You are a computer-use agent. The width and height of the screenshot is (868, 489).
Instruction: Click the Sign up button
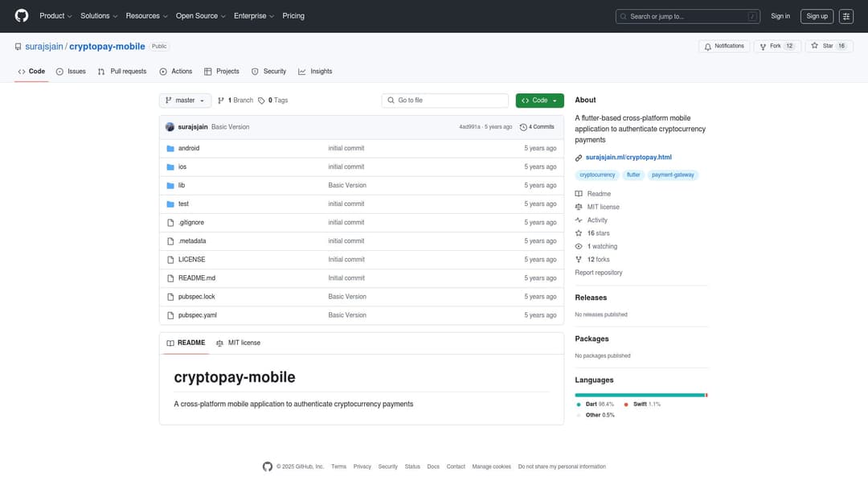(x=817, y=16)
